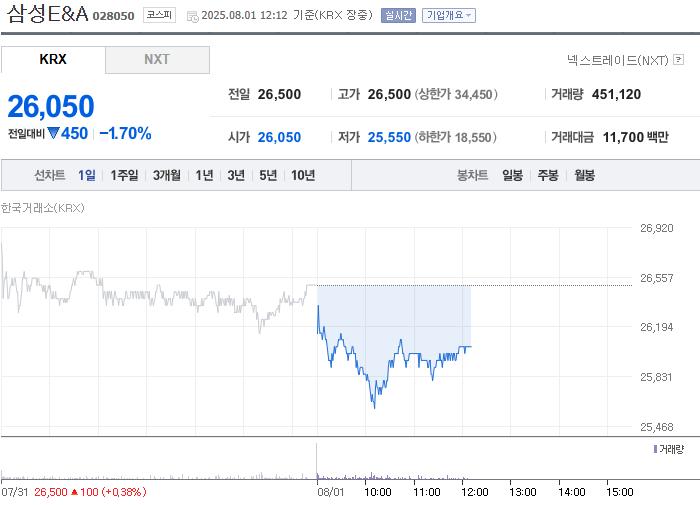Click the calendar-clock icon beside the timestamp
Screen dimensions: 700x505
tap(192, 17)
